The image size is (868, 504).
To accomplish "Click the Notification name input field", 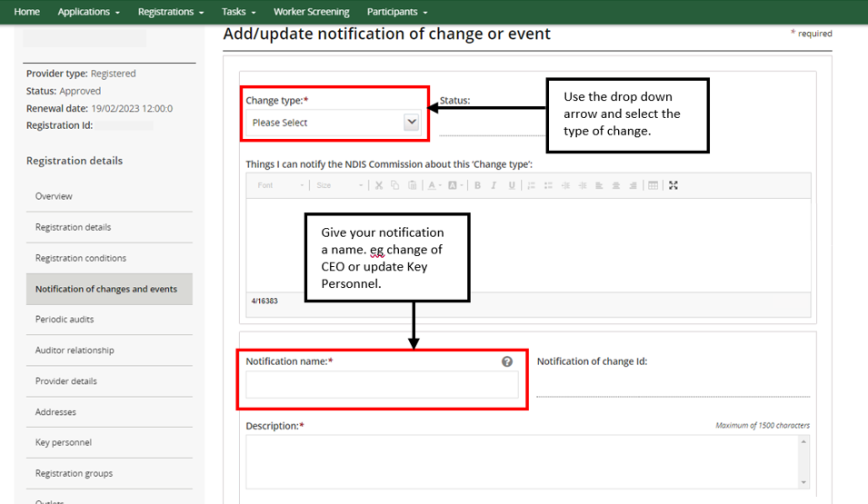I will point(382,385).
